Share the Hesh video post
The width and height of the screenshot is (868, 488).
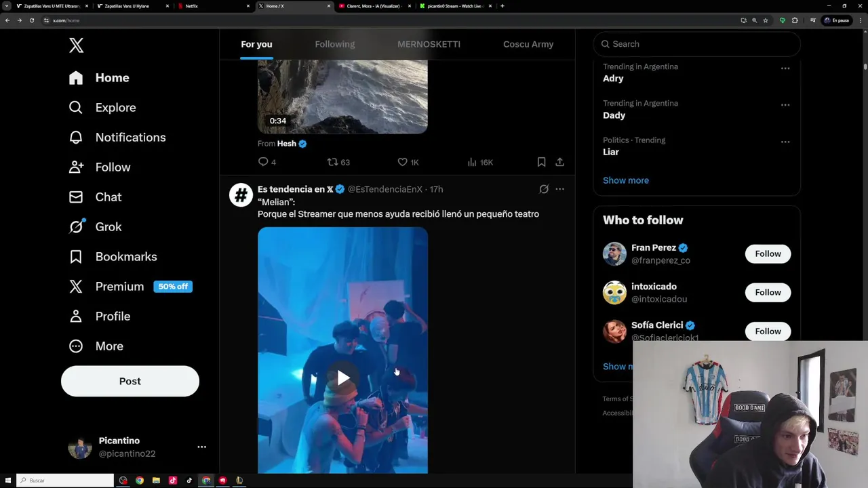pyautogui.click(x=559, y=162)
